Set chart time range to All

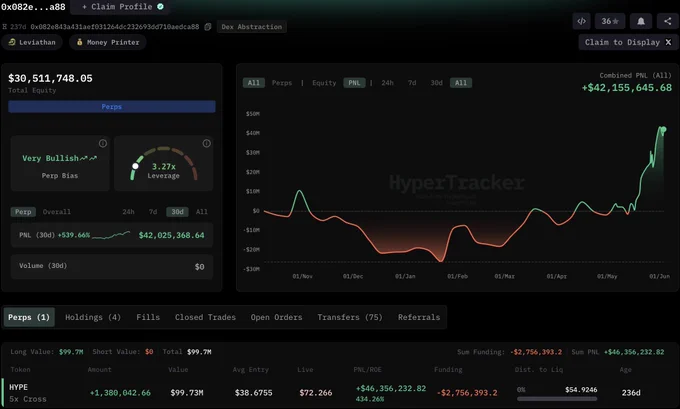[x=461, y=83]
